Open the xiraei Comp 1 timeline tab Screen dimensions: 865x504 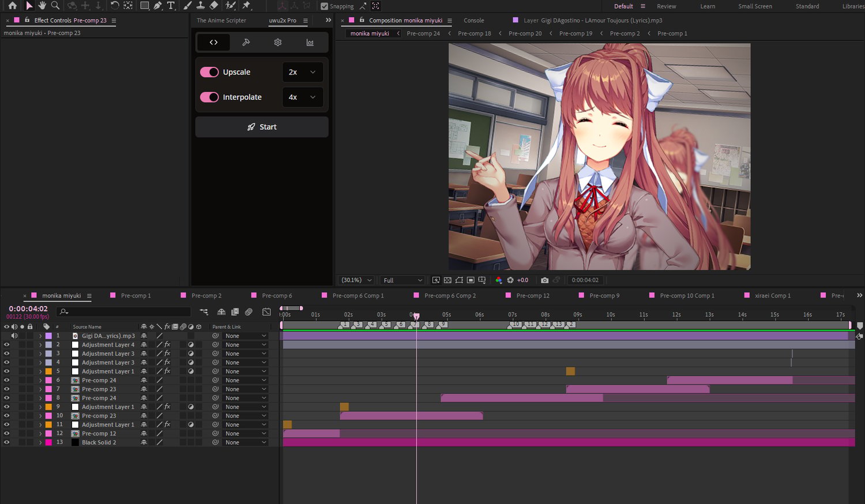coord(773,296)
